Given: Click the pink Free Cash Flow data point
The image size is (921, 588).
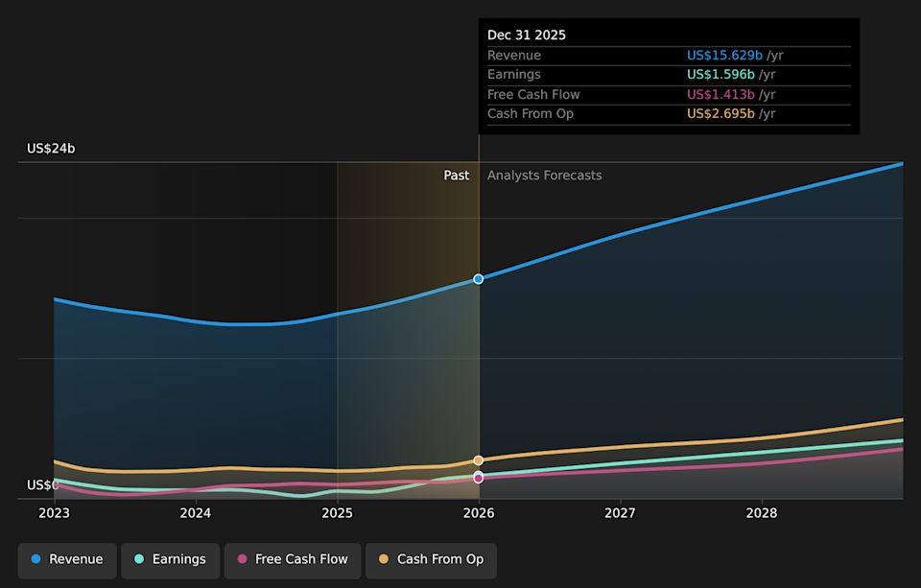Looking at the screenshot, I should [x=479, y=478].
